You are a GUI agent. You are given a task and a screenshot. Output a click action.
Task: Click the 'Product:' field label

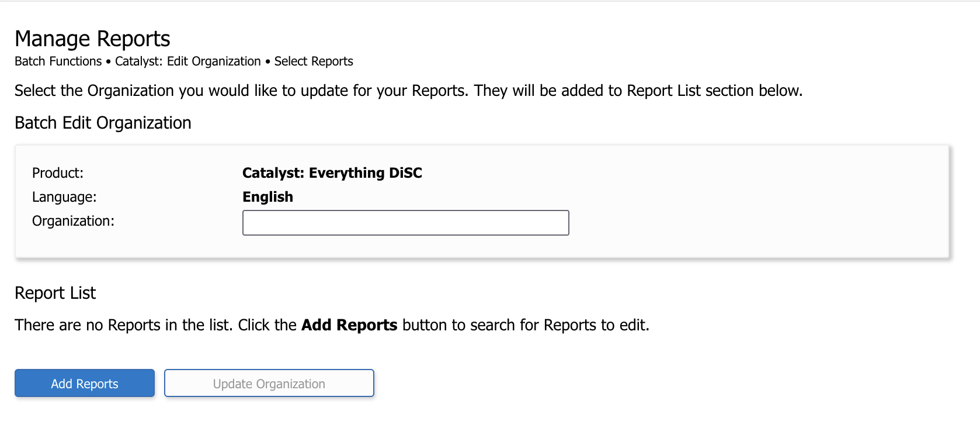pos(58,173)
